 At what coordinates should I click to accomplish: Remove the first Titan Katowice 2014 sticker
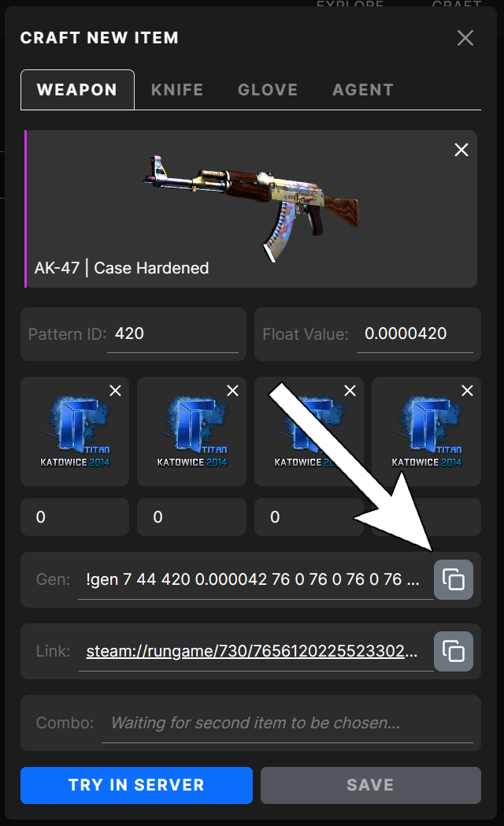point(115,390)
